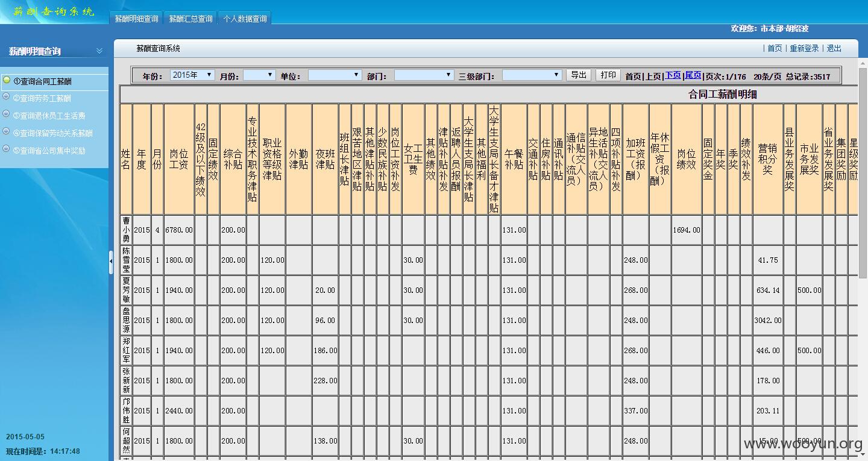This screenshot has width=868, height=461.
Task: Click the 综合补贴 column header
Action: click(233, 159)
